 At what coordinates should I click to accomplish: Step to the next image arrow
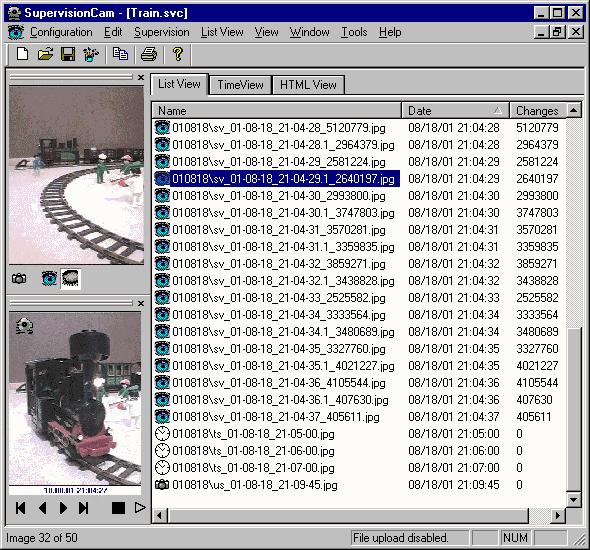click(63, 508)
